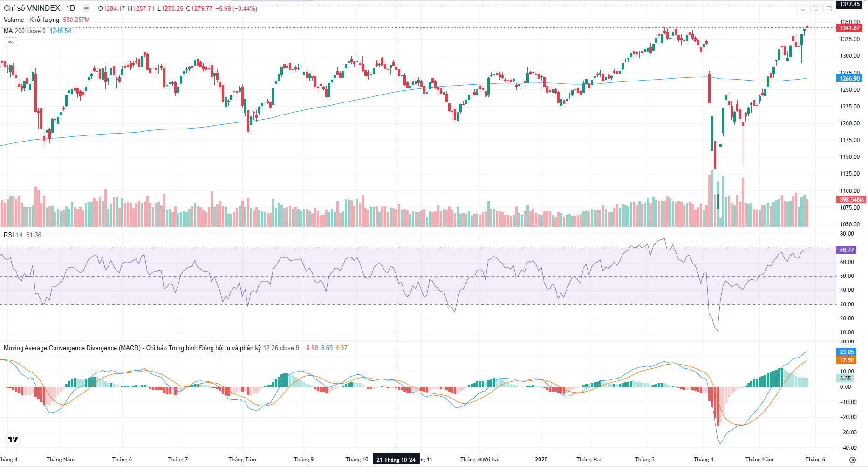Click the blue 23.05 MACD label
The width and height of the screenshot is (868, 467).
[847, 352]
